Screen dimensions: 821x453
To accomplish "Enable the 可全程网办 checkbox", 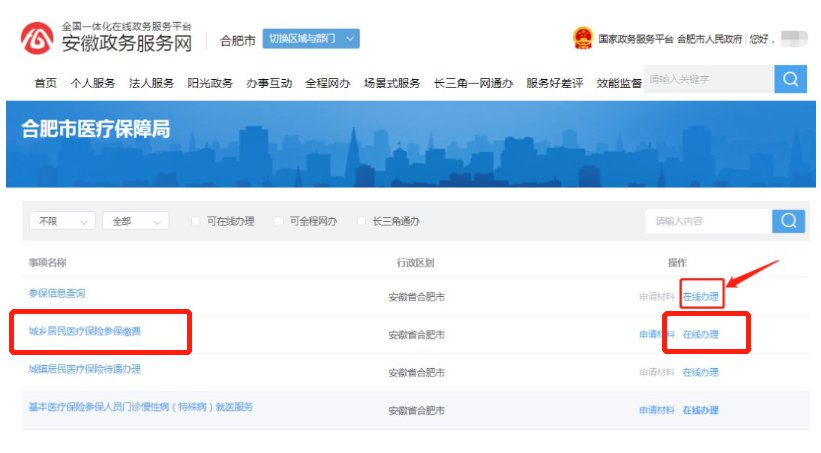I will click(279, 221).
